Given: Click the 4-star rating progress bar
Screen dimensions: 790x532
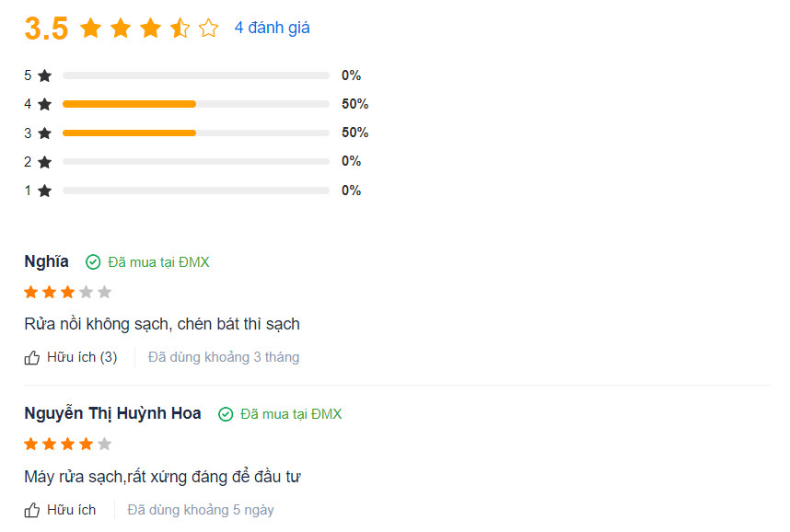Looking at the screenshot, I should [x=195, y=104].
